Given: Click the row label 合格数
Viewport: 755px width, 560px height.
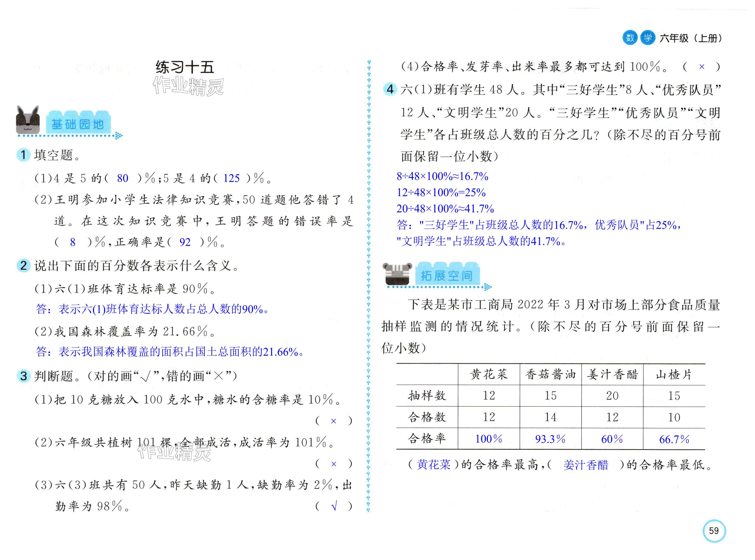Looking at the screenshot, I should 427,417.
